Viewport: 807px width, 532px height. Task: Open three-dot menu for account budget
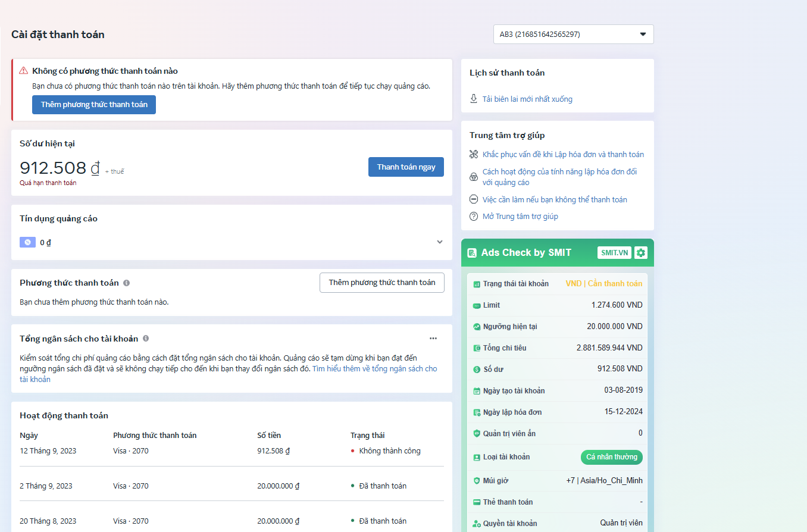(433, 339)
